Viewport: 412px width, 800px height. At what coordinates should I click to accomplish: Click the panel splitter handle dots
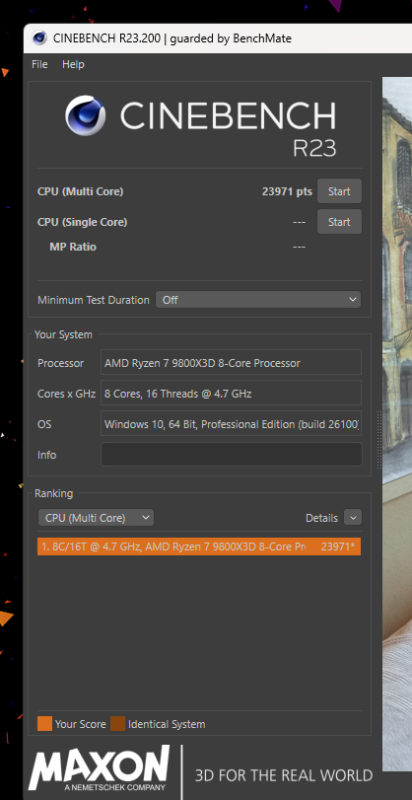click(x=379, y=440)
